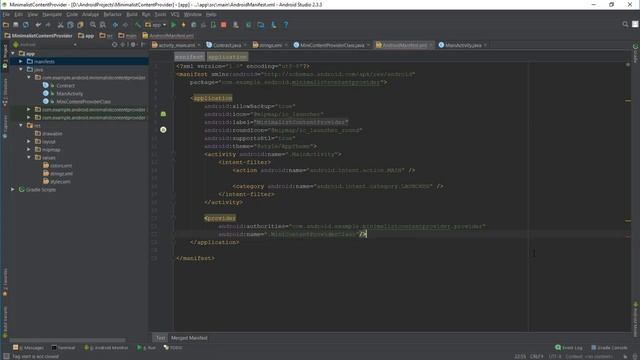Click the MinimalistContentProvider navigation bar crumb

click(38, 36)
